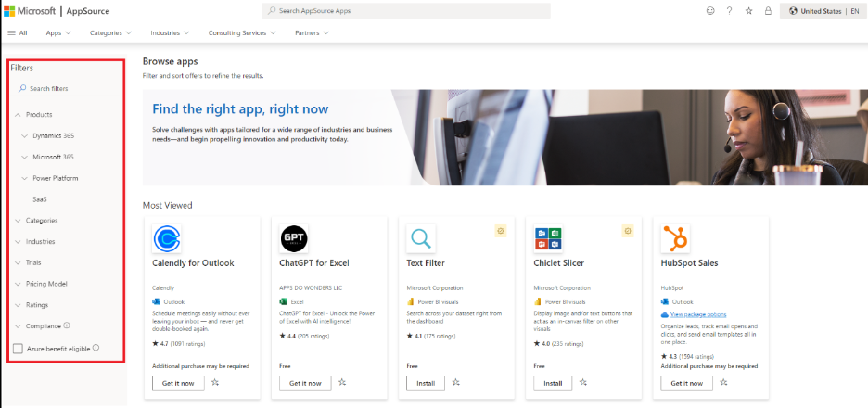Click the AppSource brand name
The height and width of the screenshot is (408, 868).
[x=89, y=11]
